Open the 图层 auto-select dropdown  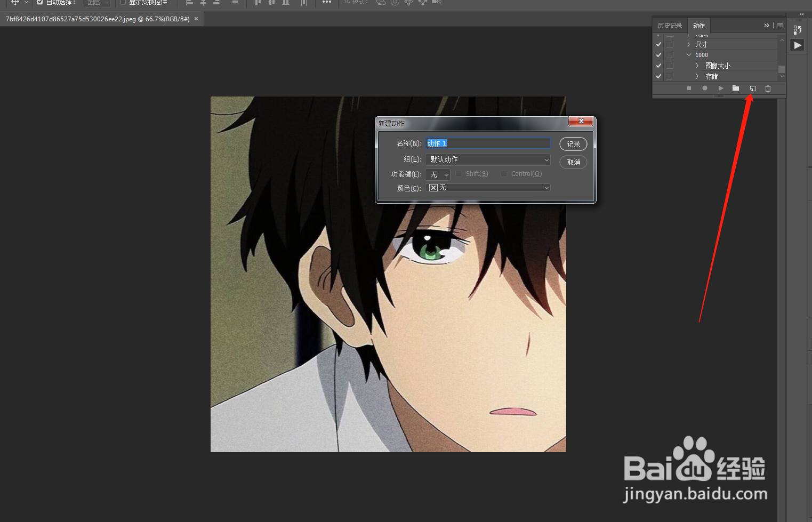[x=98, y=3]
